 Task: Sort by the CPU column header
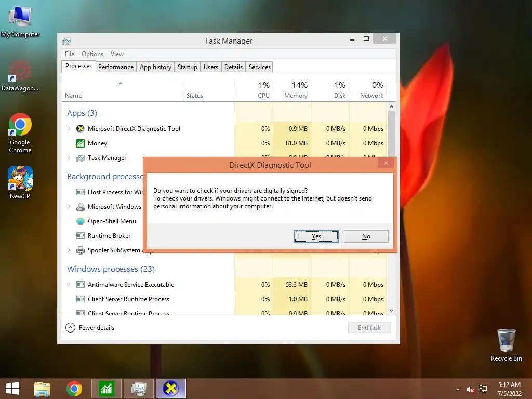coord(254,90)
